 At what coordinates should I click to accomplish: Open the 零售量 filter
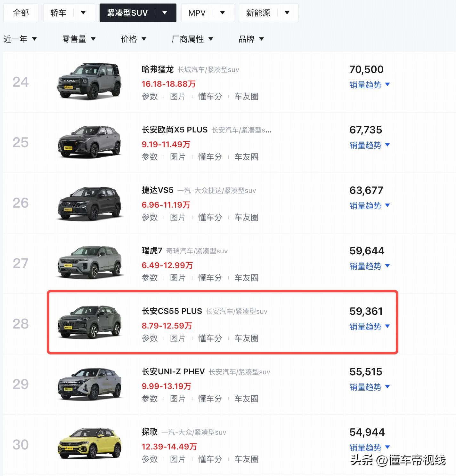click(x=79, y=39)
